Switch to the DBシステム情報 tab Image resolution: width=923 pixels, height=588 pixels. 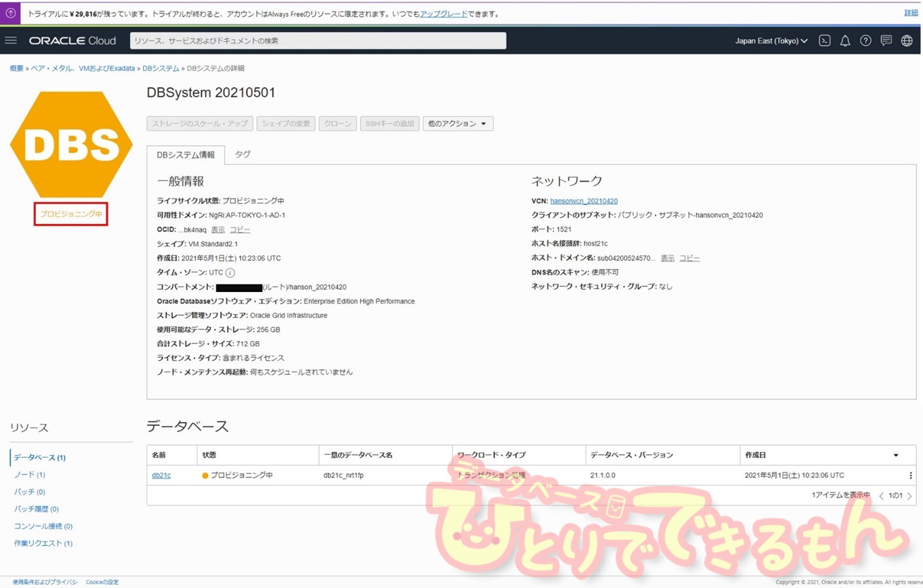click(185, 154)
